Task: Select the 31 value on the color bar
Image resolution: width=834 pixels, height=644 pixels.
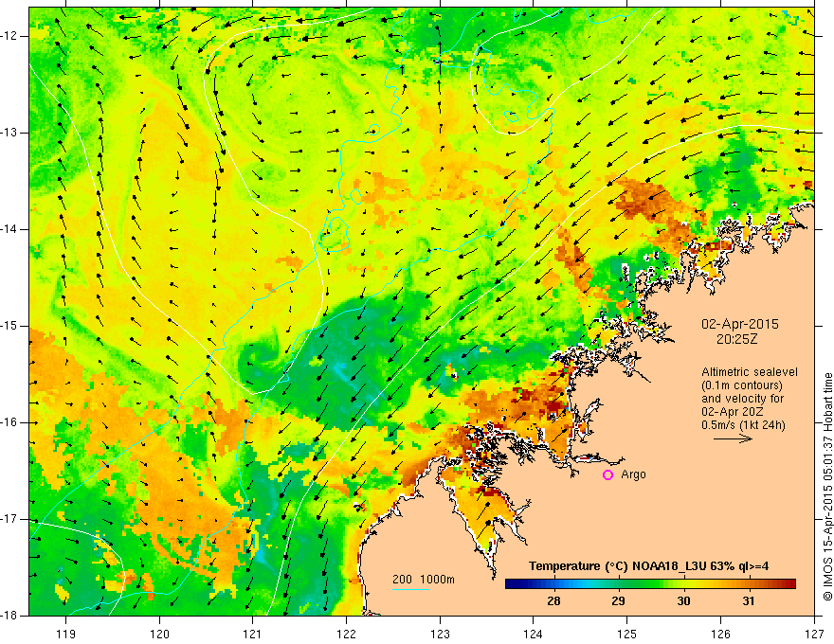Action: pyautogui.click(x=749, y=601)
